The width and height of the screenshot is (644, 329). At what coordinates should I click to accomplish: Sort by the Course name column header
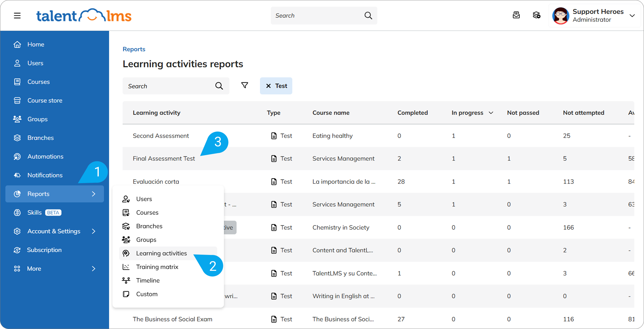pos(331,113)
